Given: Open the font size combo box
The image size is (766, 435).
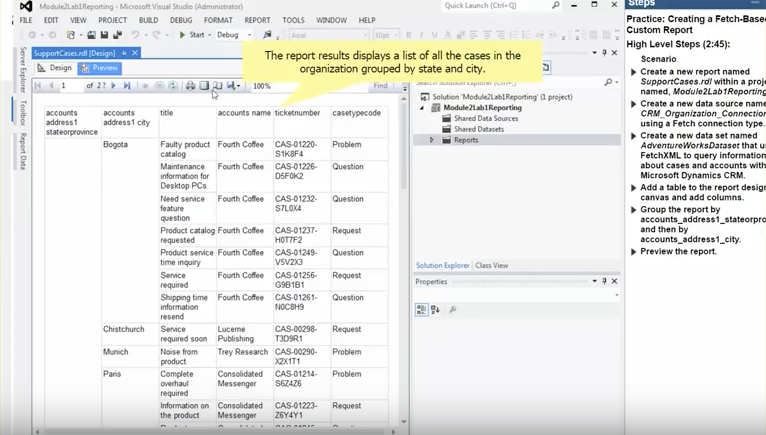Looking at the screenshot, I should pos(386,35).
